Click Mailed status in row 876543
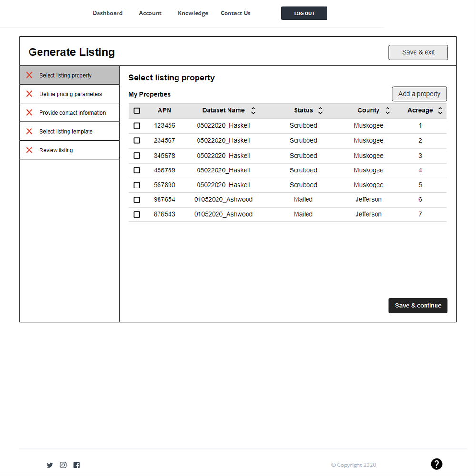Image resolution: width=476 pixels, height=476 pixels. point(303,214)
